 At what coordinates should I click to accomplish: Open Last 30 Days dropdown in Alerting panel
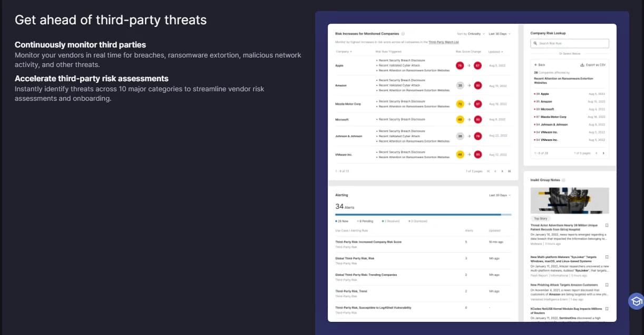coord(500,195)
